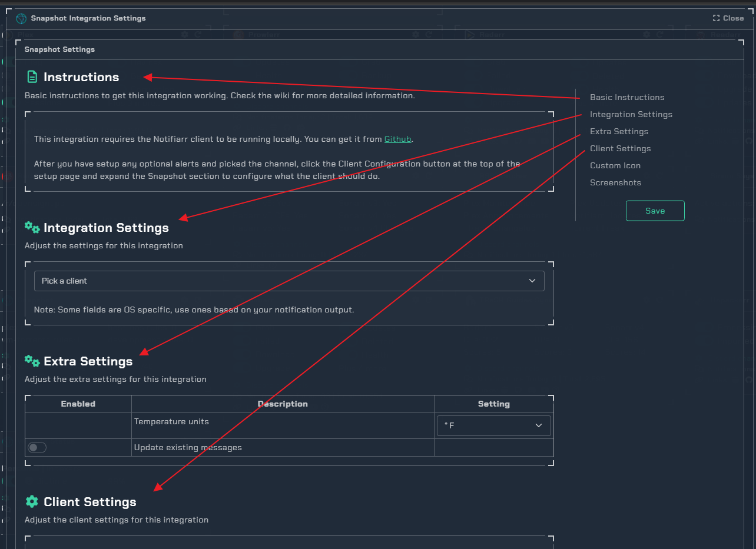Click the Integration Settings gears icon
This screenshot has width=756, height=549.
(x=32, y=228)
